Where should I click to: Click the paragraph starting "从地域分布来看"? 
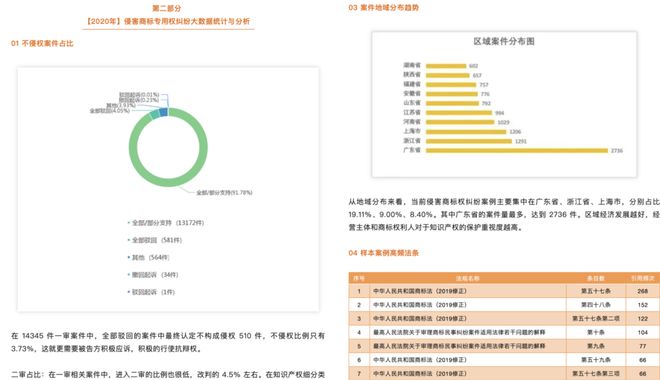click(x=504, y=215)
